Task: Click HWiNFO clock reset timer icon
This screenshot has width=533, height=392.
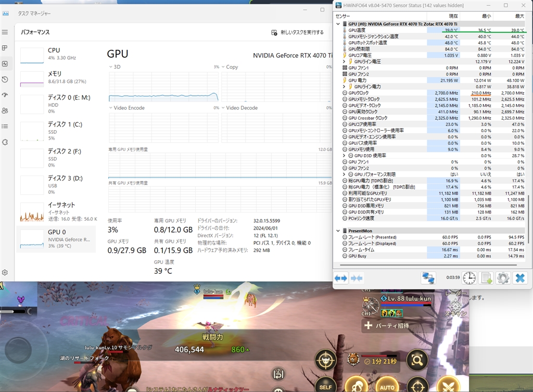Action: pyautogui.click(x=469, y=278)
